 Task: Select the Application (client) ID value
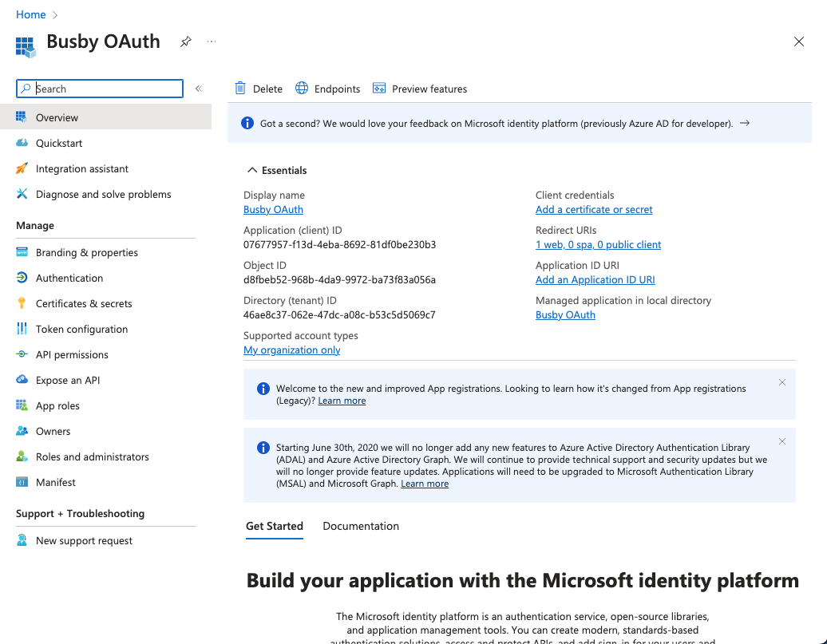(x=340, y=245)
